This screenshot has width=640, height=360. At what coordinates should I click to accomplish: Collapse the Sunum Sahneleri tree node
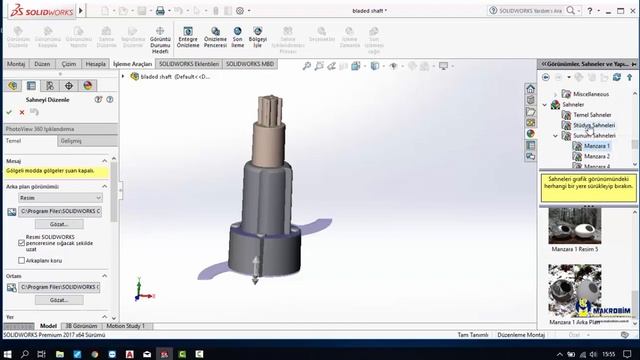(556, 136)
